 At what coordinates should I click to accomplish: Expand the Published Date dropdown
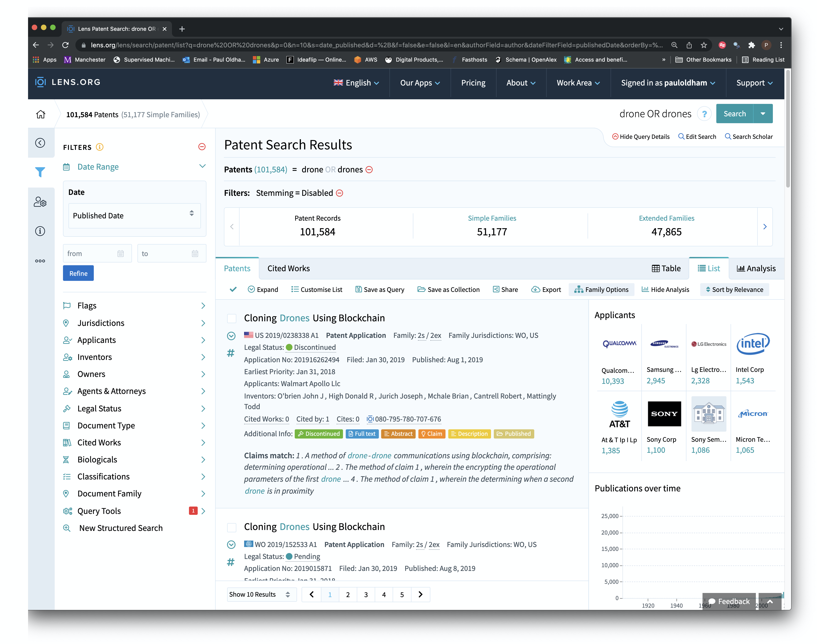133,215
